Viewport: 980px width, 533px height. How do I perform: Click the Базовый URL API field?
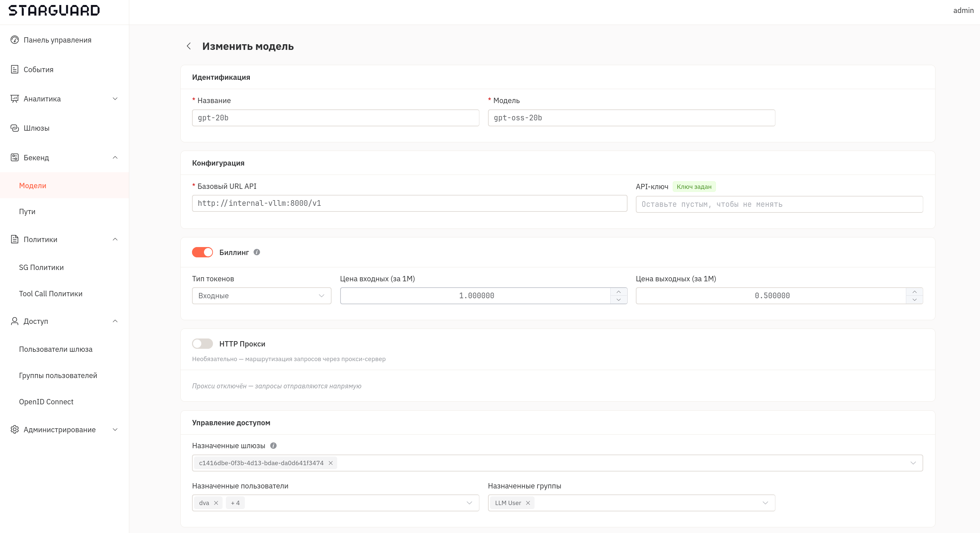(x=409, y=203)
